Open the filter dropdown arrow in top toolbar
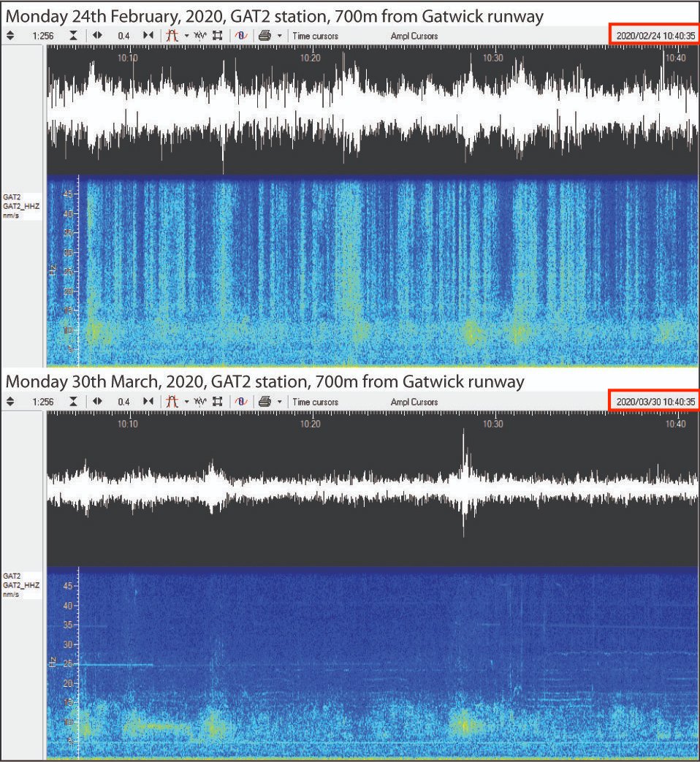This screenshot has height=762, width=700. coord(186,36)
